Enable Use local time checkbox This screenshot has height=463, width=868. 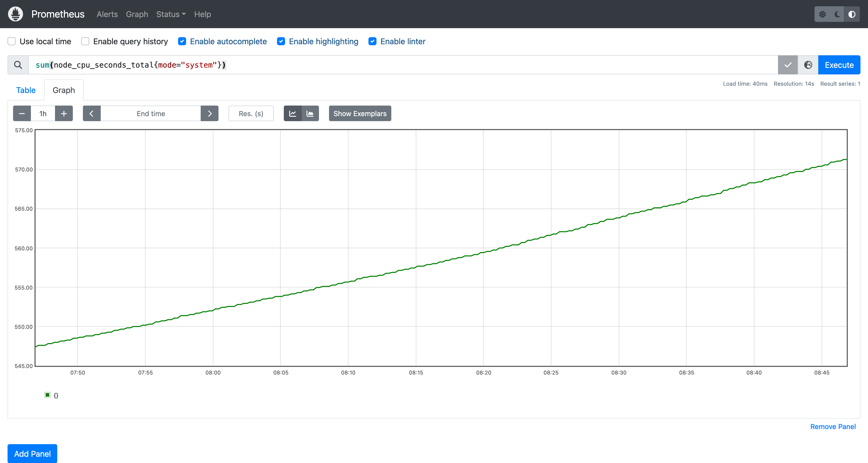tap(12, 41)
